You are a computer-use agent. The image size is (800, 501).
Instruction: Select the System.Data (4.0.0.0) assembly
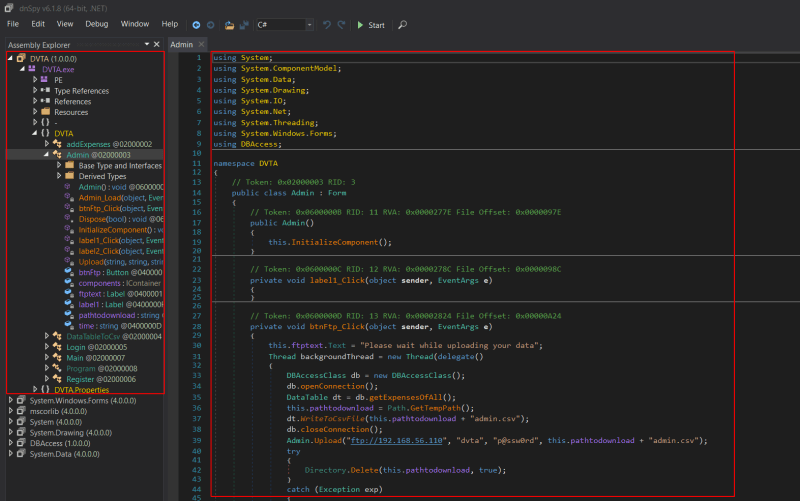pos(64,454)
